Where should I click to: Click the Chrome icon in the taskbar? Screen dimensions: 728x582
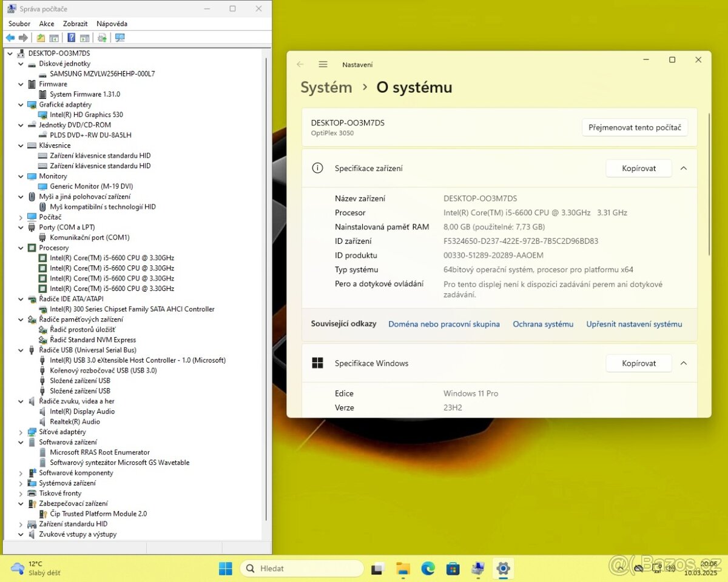tap(428, 569)
